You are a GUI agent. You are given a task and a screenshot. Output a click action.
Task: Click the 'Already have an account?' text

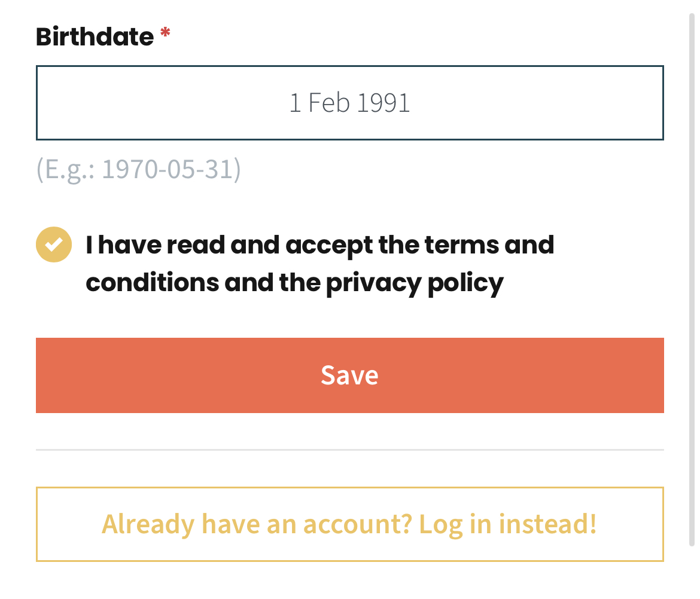click(x=257, y=524)
